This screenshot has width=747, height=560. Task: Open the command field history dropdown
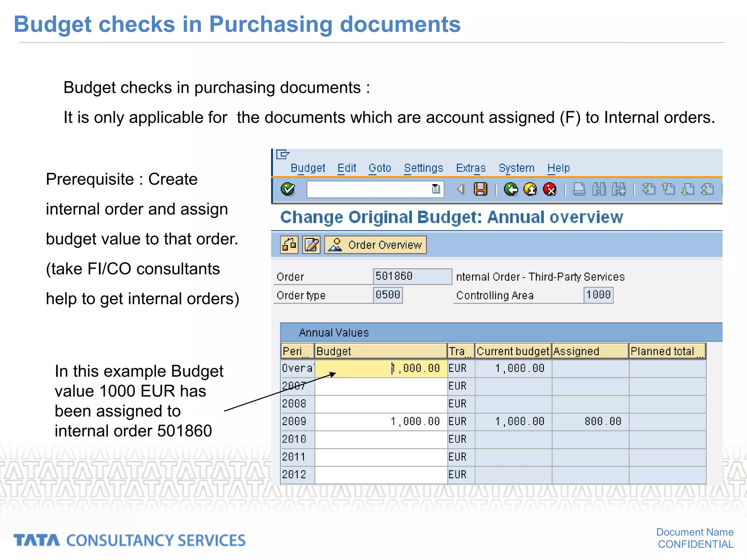pyautogui.click(x=436, y=189)
